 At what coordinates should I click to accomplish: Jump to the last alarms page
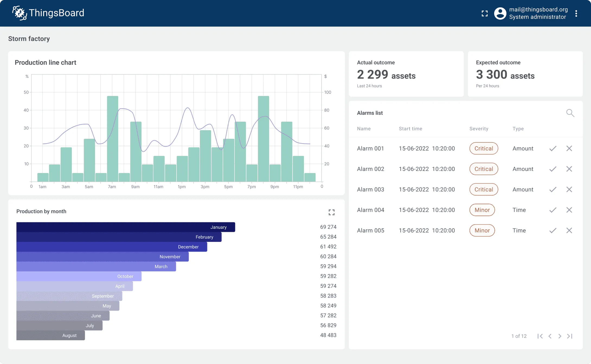[570, 336]
